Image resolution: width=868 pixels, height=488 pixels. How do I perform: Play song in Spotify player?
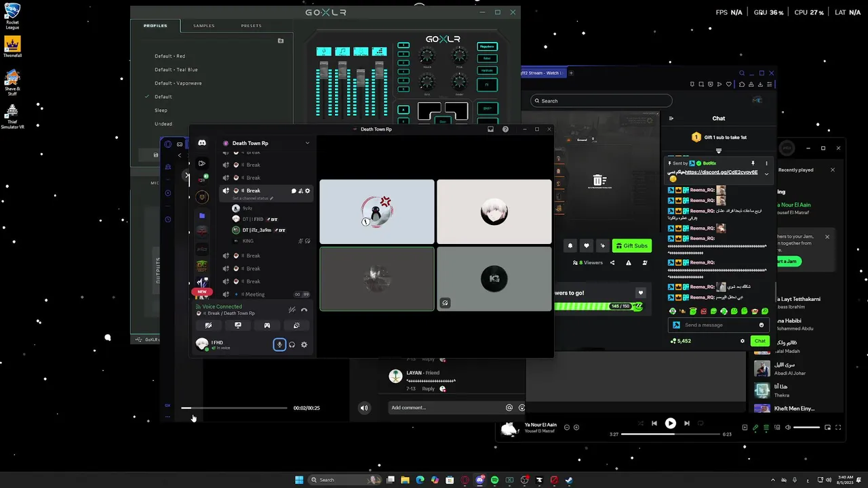click(x=670, y=423)
